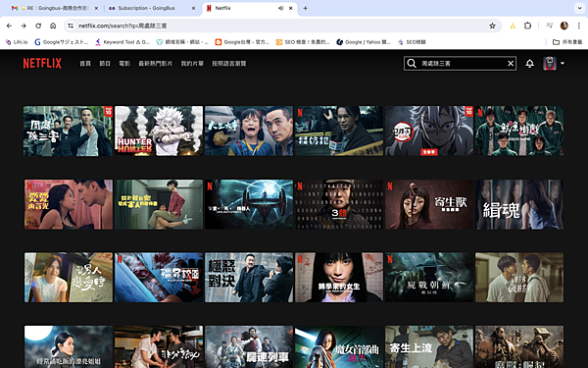Screen dimensions: 588x368
Task: Click the magnifier icon in Netflix search
Action: point(412,64)
